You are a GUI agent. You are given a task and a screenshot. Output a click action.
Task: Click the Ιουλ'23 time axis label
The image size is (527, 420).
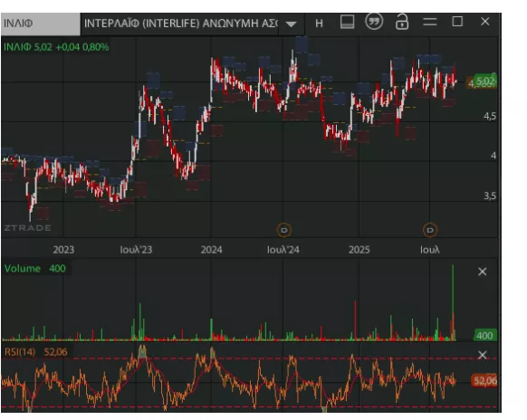(136, 250)
